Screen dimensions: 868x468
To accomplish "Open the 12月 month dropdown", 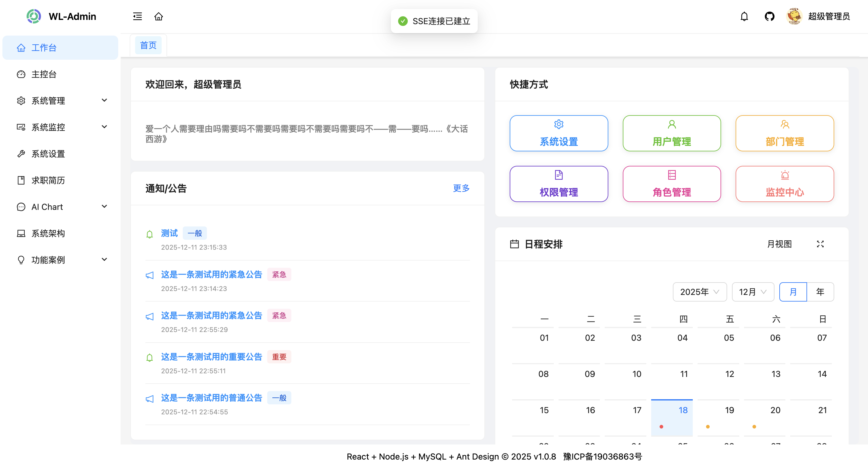I will pos(753,292).
